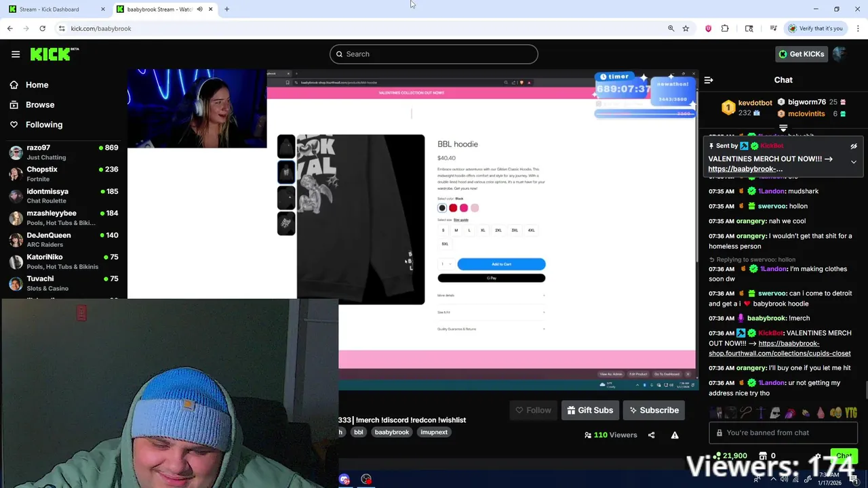Viewport: 868px width, 488px height.
Task: Open a new browser tab
Action: 226,9
